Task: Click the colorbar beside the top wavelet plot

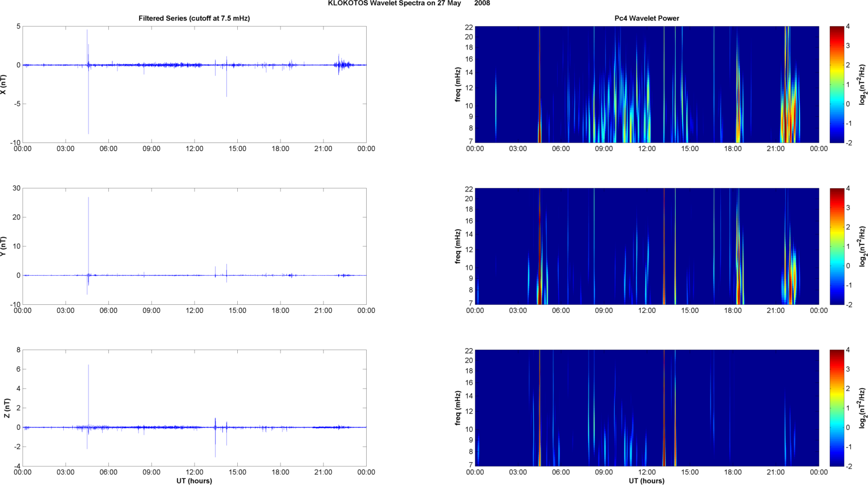Action: click(x=836, y=84)
